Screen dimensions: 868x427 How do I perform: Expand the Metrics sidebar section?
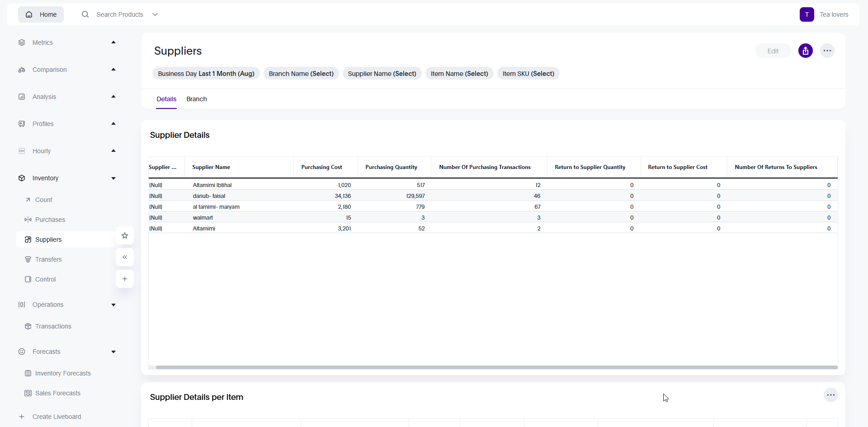113,42
